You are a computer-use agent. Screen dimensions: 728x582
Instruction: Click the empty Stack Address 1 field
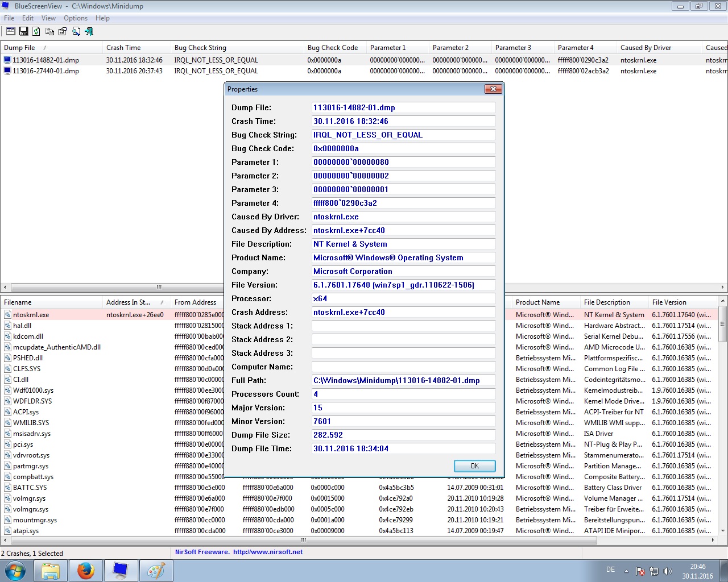click(x=403, y=326)
